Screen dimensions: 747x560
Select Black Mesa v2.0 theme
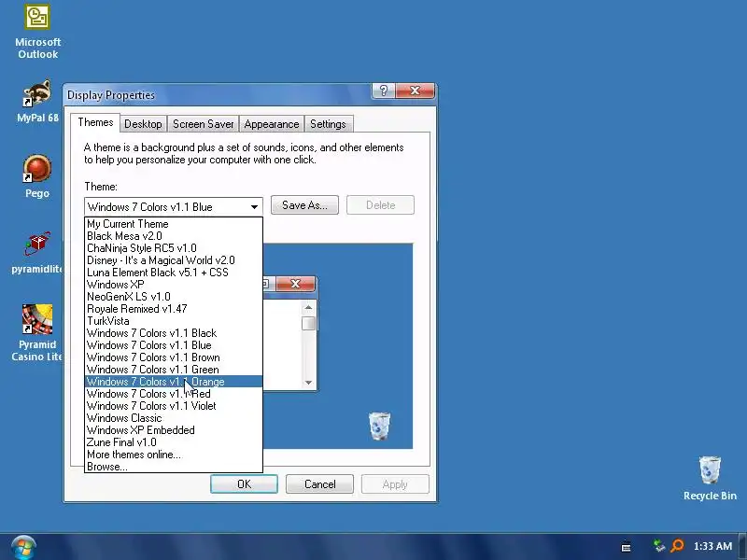click(x=174, y=236)
